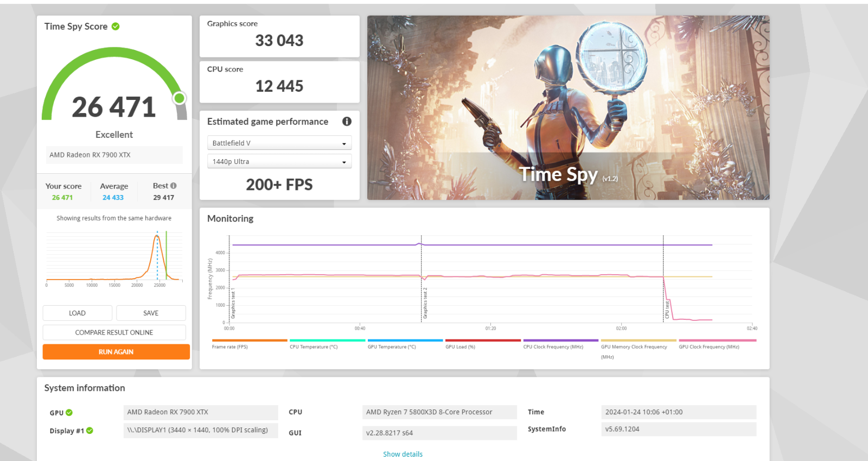Image resolution: width=868 pixels, height=461 pixels.
Task: Click the SystemInfo version v5.69.1204
Action: (679, 429)
